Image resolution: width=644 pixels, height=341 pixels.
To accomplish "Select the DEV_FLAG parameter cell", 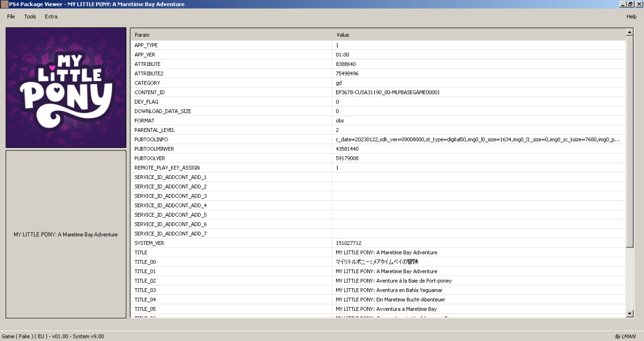I will [x=231, y=102].
